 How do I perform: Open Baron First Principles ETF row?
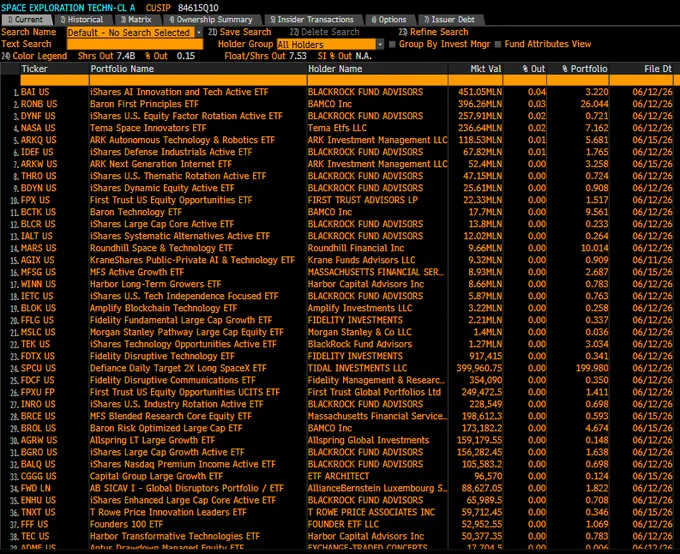[144, 104]
